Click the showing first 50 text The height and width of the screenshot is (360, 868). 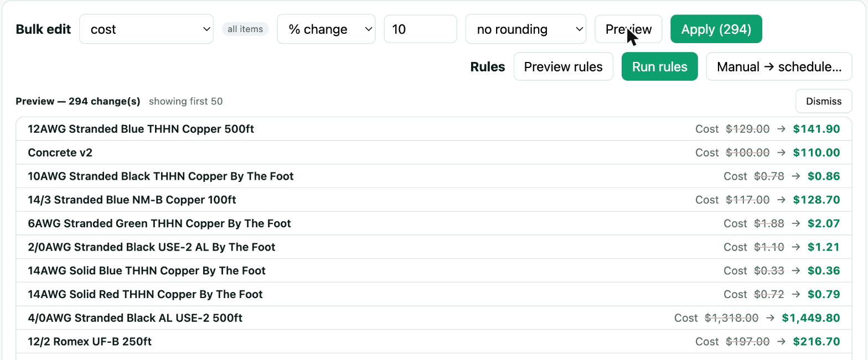pos(186,101)
